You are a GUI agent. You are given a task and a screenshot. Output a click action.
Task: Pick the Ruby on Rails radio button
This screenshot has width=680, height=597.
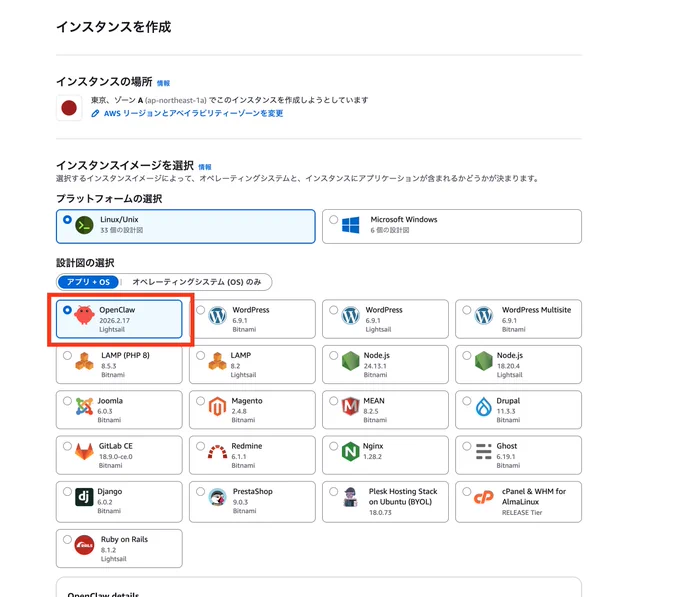coord(67,539)
